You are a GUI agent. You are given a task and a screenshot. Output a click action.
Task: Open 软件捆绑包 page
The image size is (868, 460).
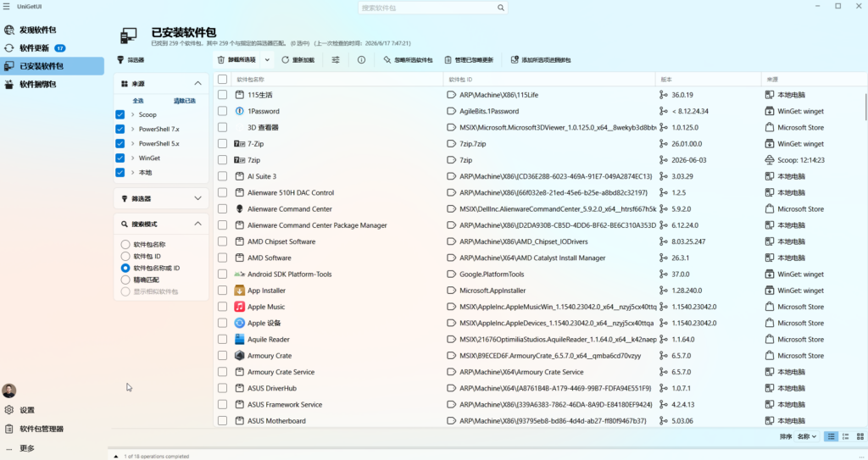(52, 84)
